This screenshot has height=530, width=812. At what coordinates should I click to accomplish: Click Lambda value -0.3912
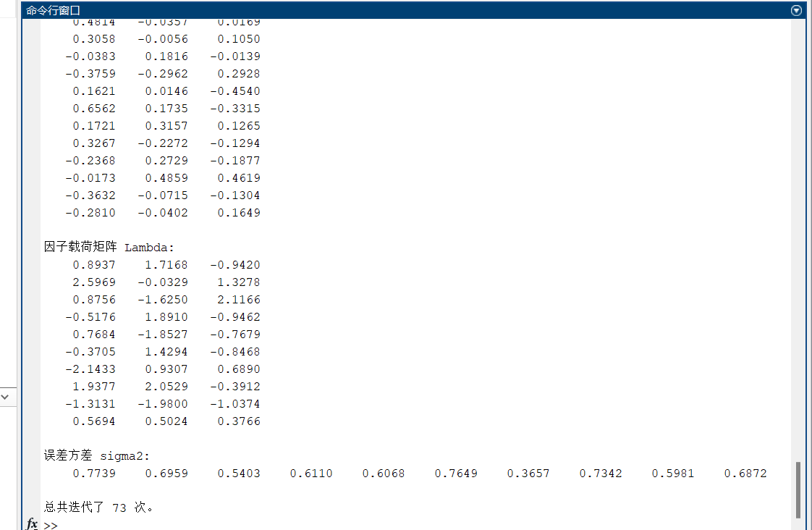click(235, 387)
